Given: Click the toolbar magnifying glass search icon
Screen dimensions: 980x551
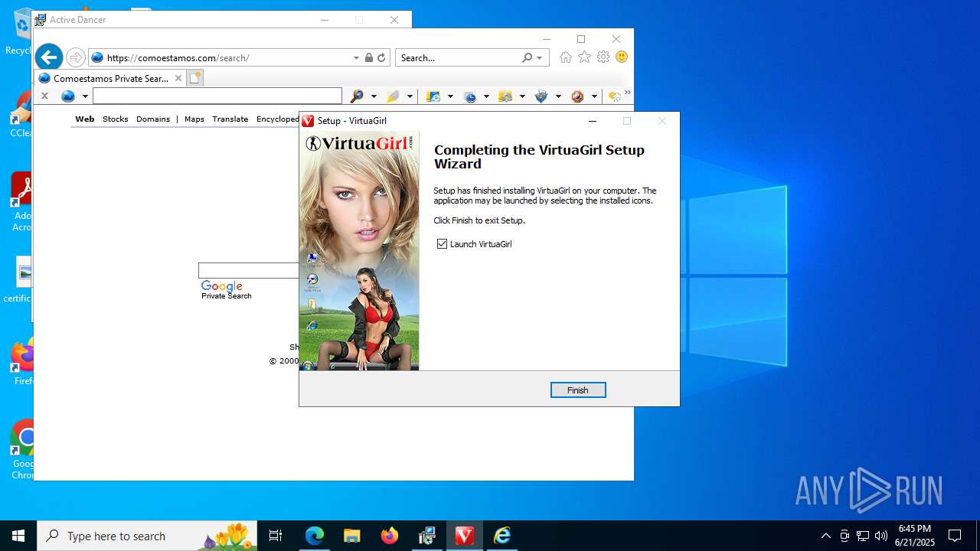Looking at the screenshot, I should point(357,96).
